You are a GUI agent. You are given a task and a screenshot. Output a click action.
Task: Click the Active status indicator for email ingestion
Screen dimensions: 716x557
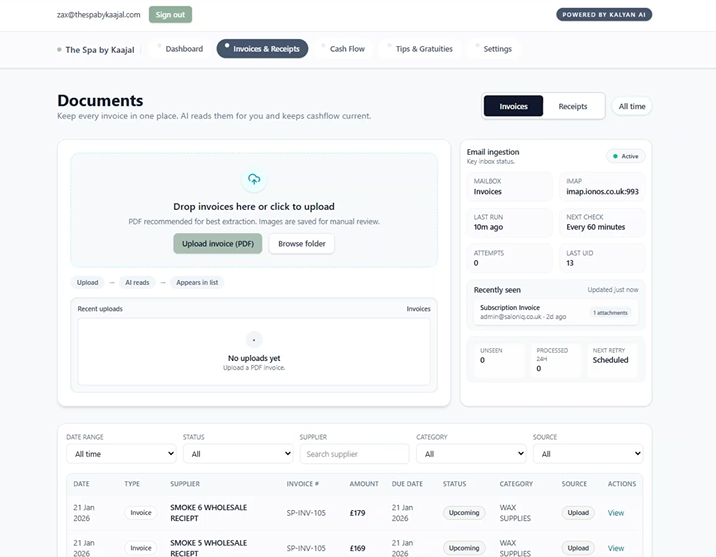point(626,156)
